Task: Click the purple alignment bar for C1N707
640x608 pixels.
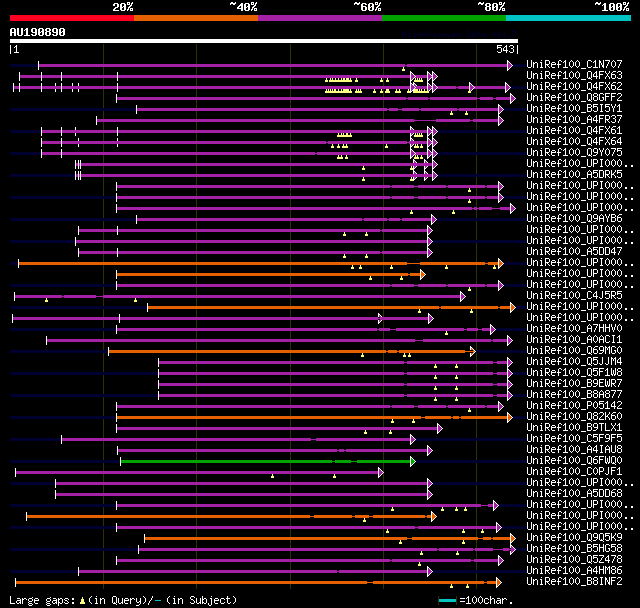Action: (275, 65)
